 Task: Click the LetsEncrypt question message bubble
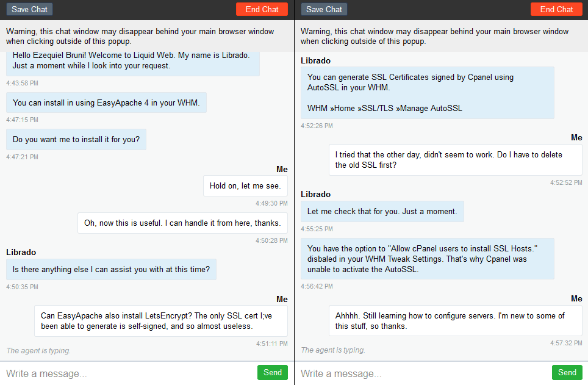[161, 321]
